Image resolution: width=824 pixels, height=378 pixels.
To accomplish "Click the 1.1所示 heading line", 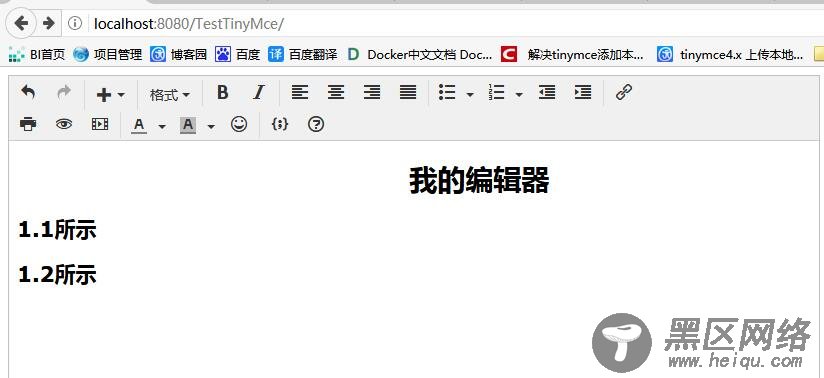I will [58, 230].
